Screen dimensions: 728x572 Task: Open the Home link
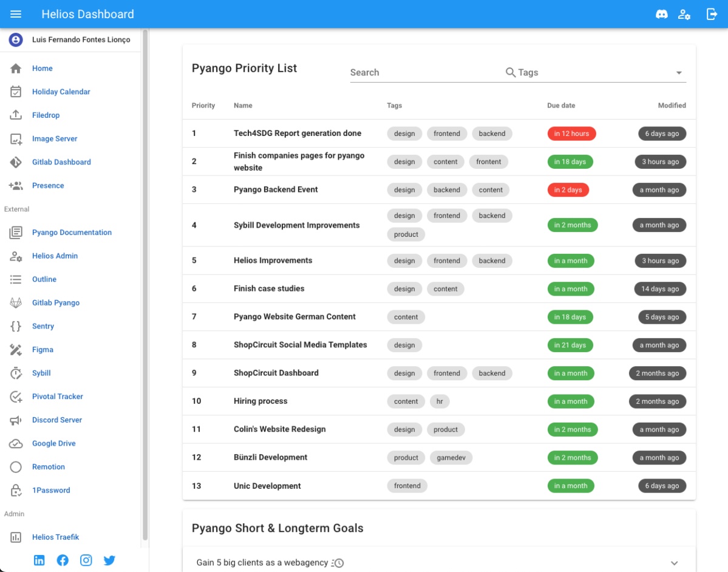point(43,69)
